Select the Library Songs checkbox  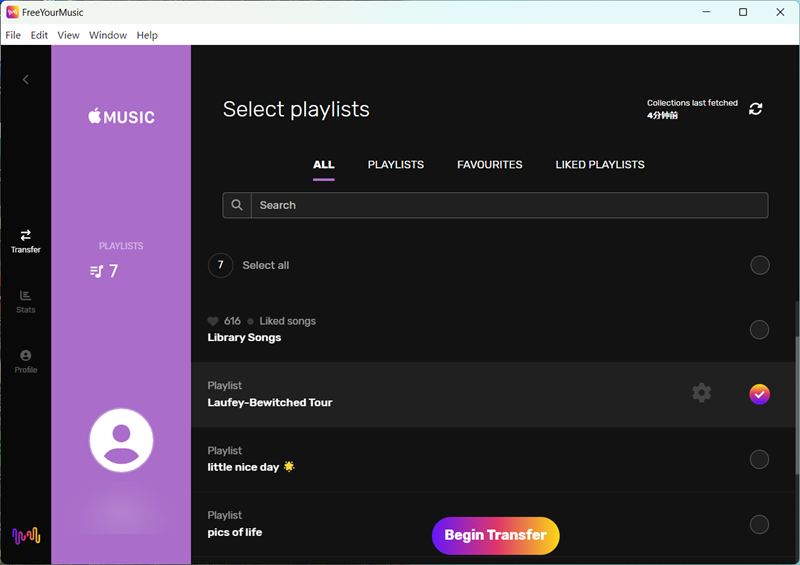pos(759,330)
